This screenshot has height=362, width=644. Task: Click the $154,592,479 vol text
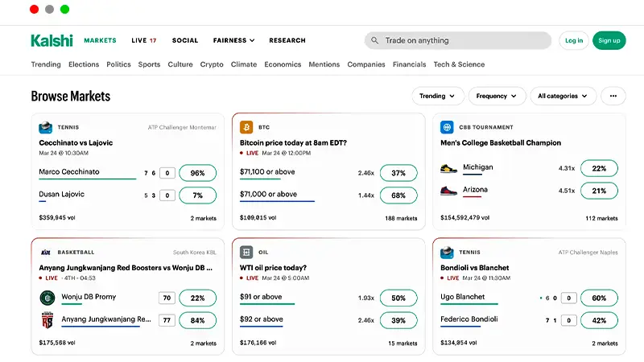click(465, 217)
